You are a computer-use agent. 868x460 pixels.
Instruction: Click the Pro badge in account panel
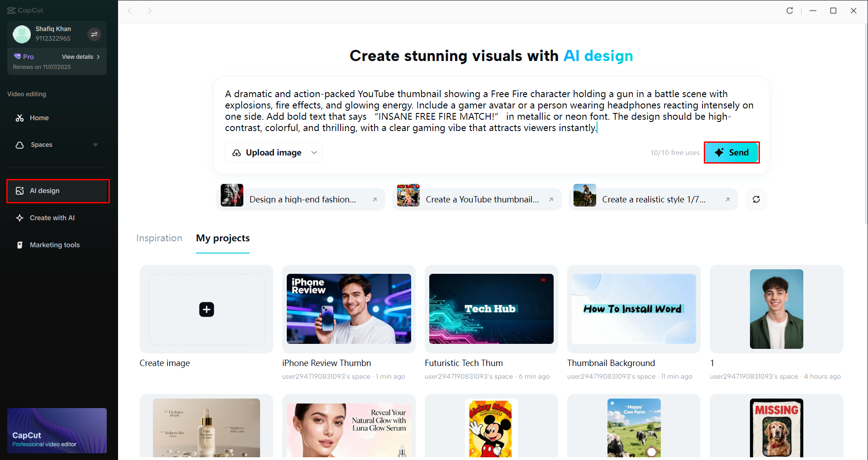24,57
